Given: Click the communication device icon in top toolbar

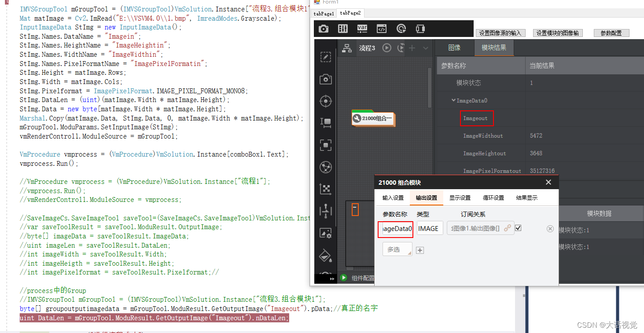Looking at the screenshot, I should click(420, 29).
